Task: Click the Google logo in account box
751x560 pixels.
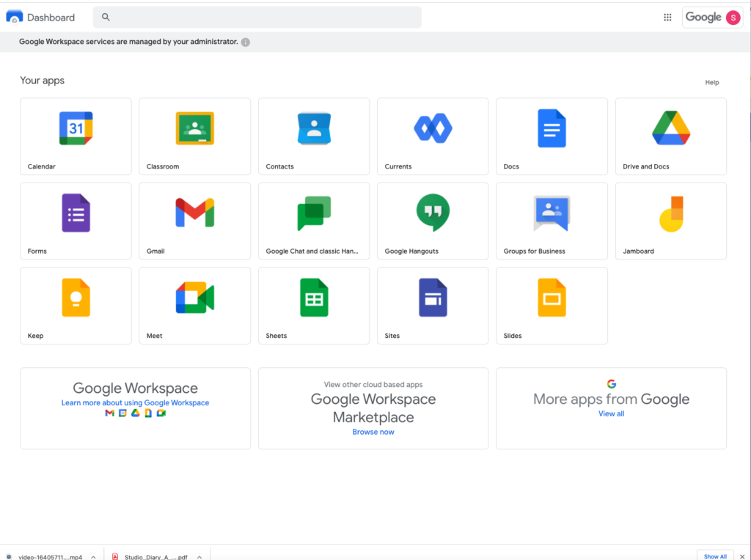Action: click(703, 18)
